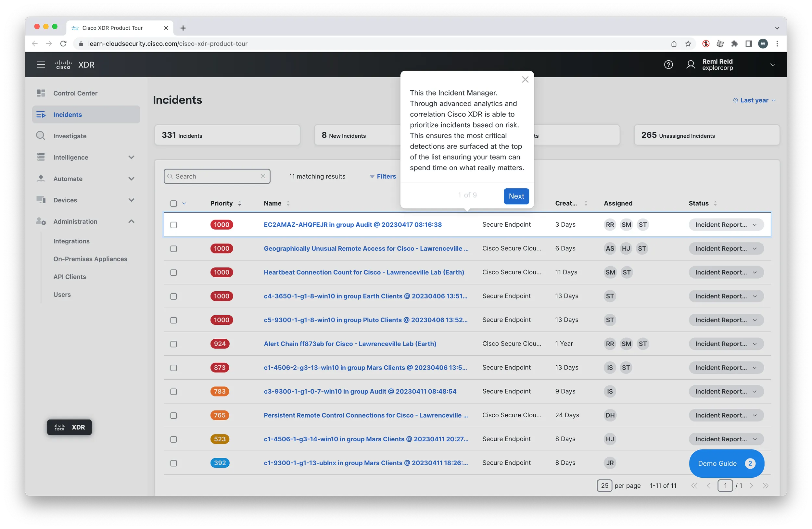
Task: Open Heartbeat Connection Count incident link
Action: 364,272
